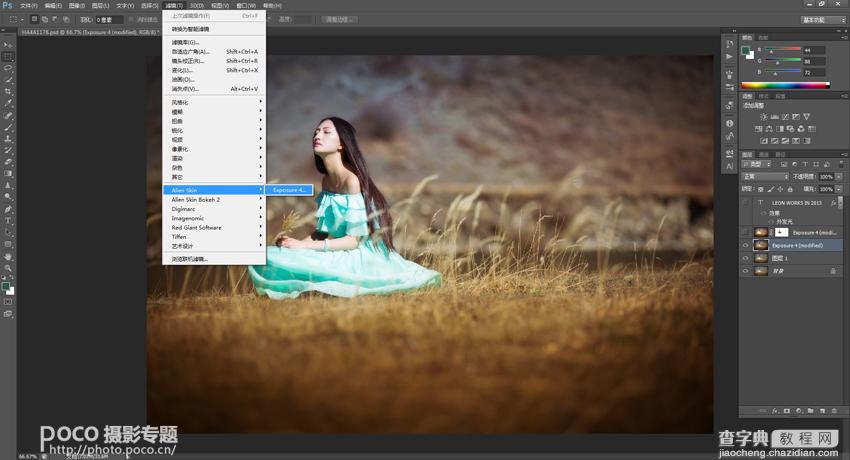Open the fill slider arrow

tap(839, 189)
